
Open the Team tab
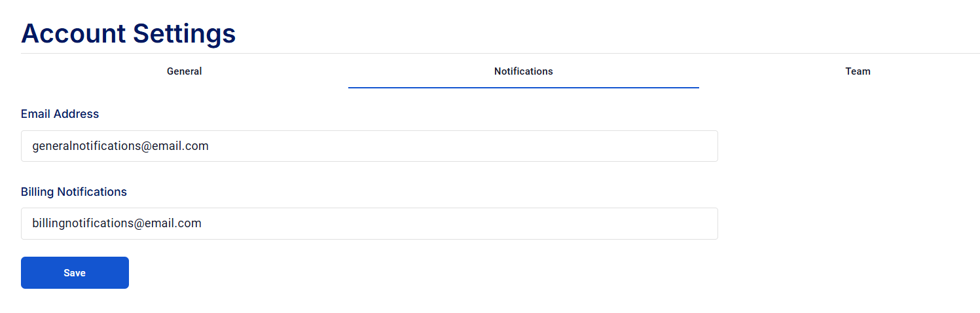coord(858,71)
